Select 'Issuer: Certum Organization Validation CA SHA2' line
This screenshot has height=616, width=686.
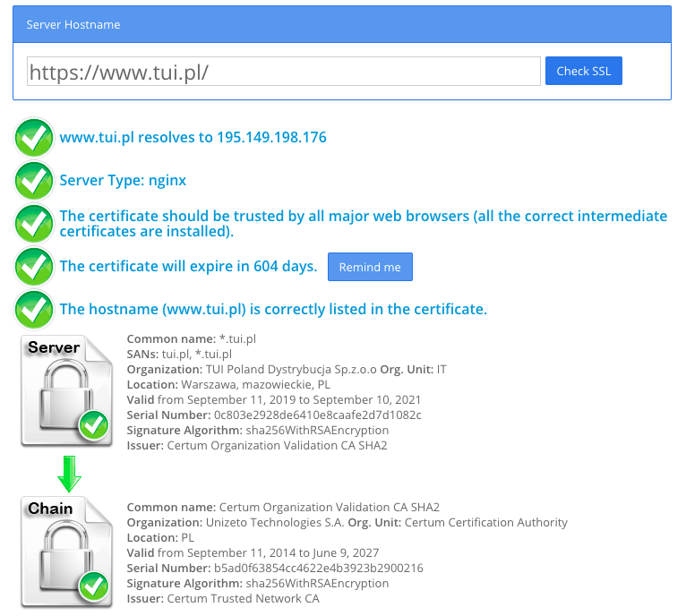[257, 446]
